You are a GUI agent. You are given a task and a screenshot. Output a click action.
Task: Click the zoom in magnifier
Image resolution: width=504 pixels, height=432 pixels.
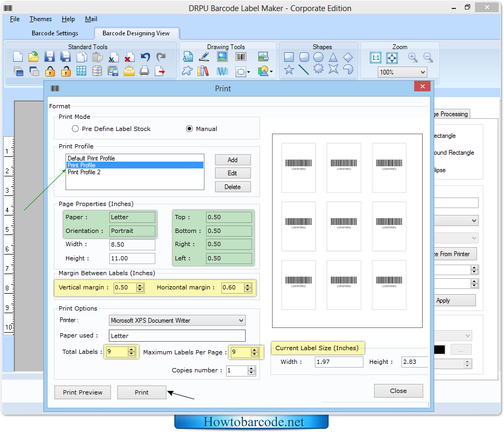coord(413,58)
